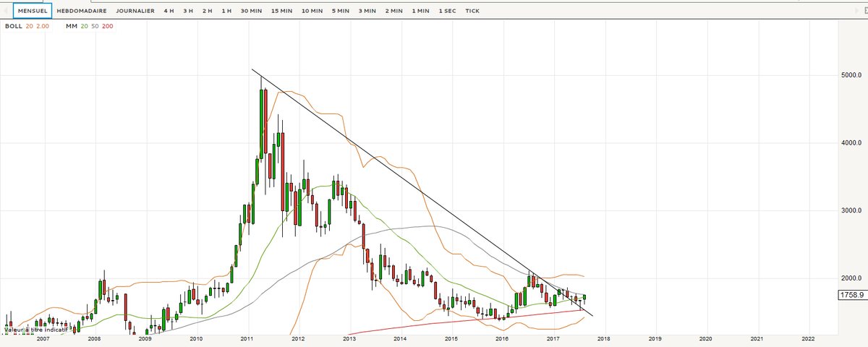Screen dimensions: 868x347
Task: Click the 2007 label on time axis
Action: 43,338
